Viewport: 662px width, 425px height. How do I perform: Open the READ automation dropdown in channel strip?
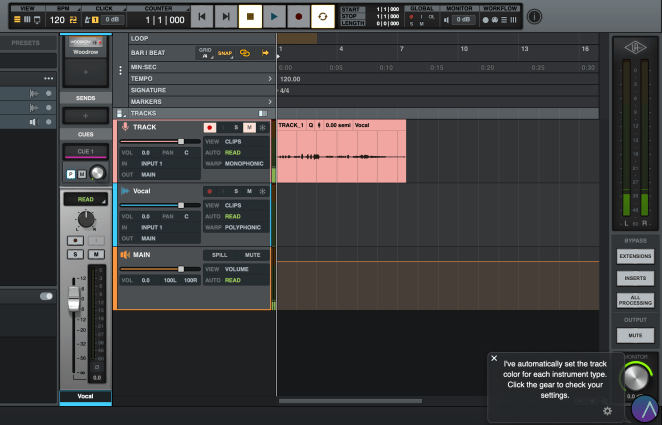85,199
